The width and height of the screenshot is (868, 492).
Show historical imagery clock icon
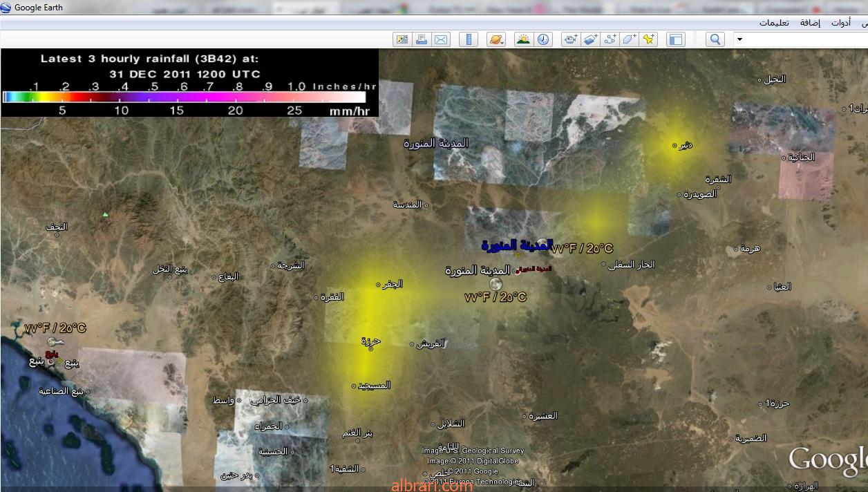(543, 39)
